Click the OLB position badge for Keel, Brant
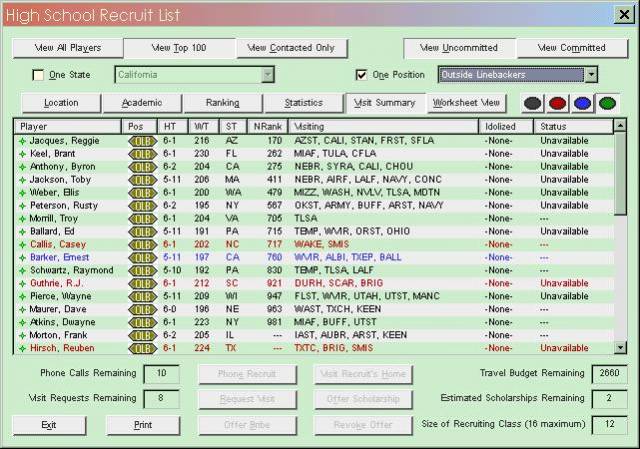 142,154
